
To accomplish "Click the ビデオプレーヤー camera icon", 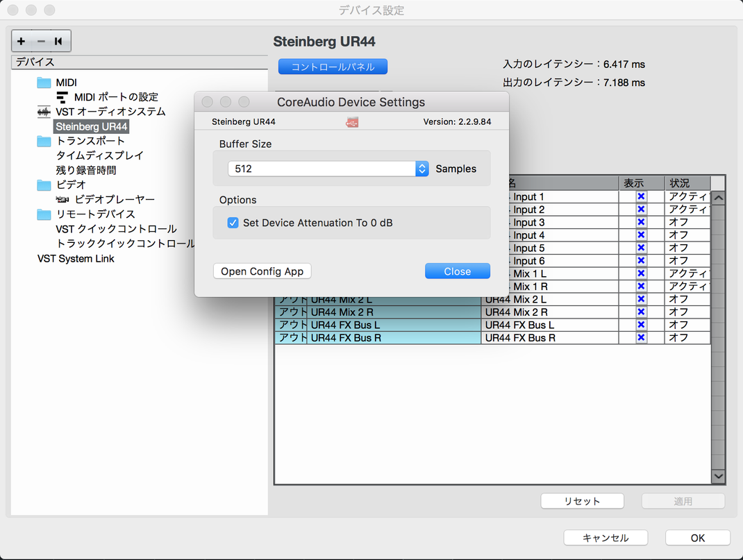I will [x=62, y=199].
